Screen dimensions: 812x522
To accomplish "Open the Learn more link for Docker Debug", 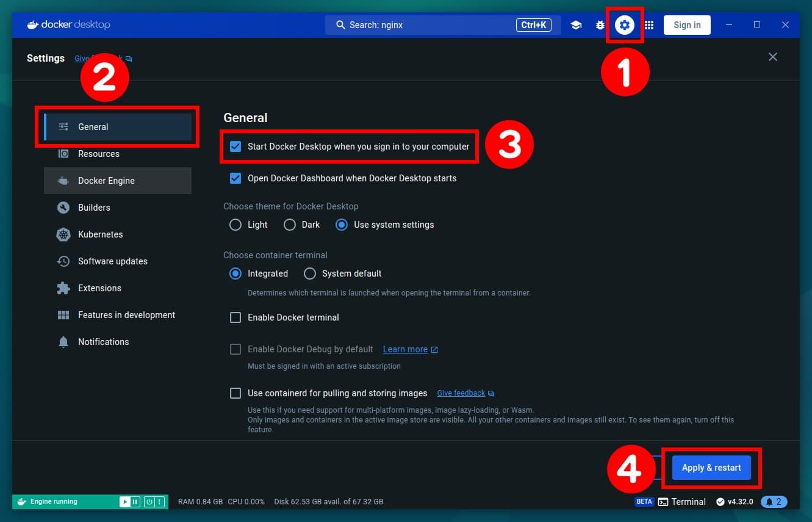I will [x=405, y=349].
